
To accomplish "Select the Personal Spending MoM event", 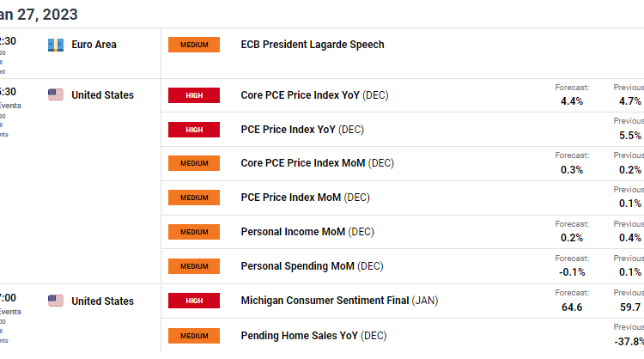I will (x=312, y=266).
